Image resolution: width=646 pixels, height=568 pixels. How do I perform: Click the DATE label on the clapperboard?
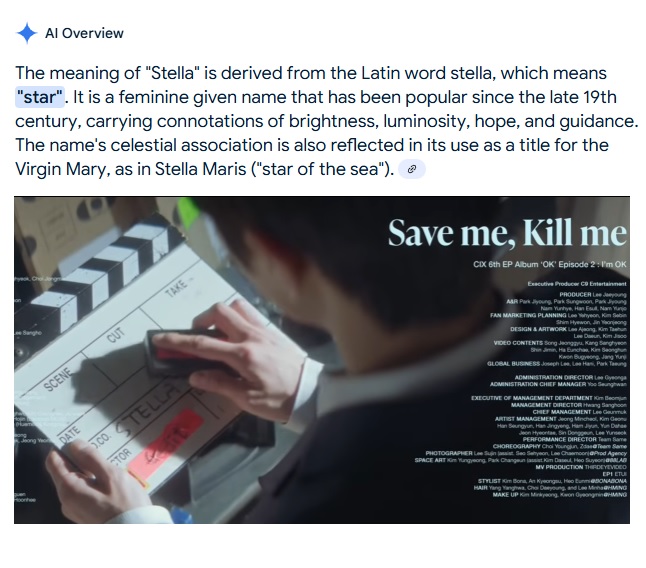pyautogui.click(x=70, y=435)
